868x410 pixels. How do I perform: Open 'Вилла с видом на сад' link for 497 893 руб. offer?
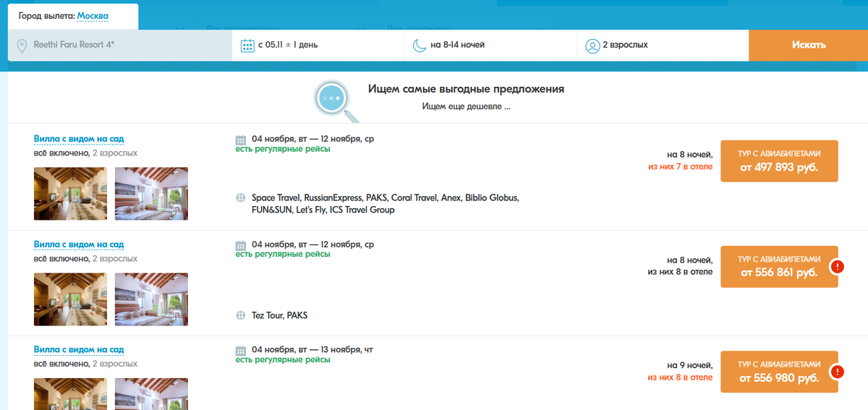point(79,140)
